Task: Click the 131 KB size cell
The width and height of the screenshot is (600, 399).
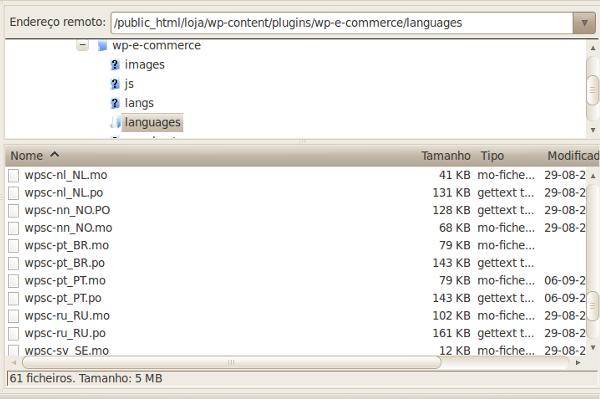Action: pos(452,193)
